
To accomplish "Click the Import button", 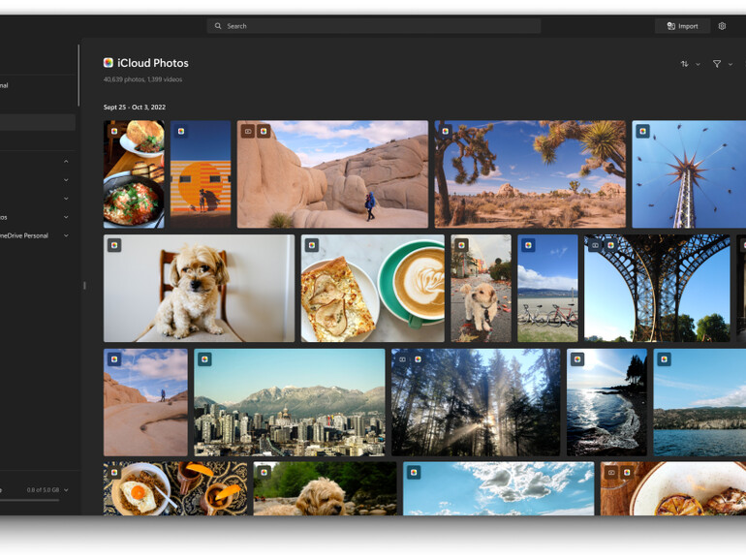I will pos(682,26).
